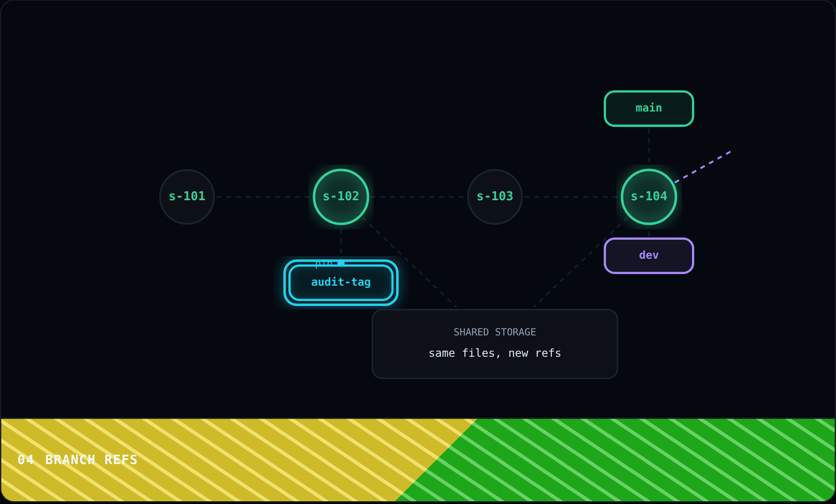Select the highlighted s-102 snapshot node
This screenshot has height=504, width=836.
pyautogui.click(x=341, y=197)
